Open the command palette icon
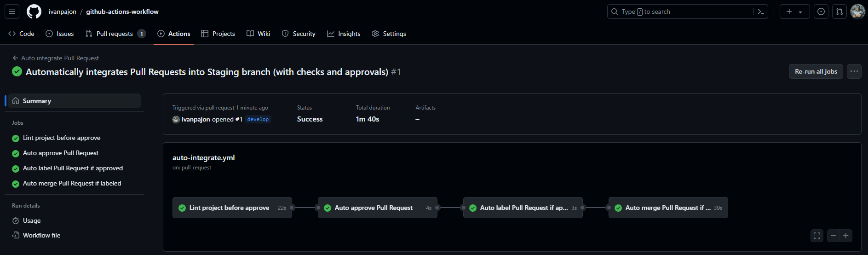 pyautogui.click(x=761, y=12)
